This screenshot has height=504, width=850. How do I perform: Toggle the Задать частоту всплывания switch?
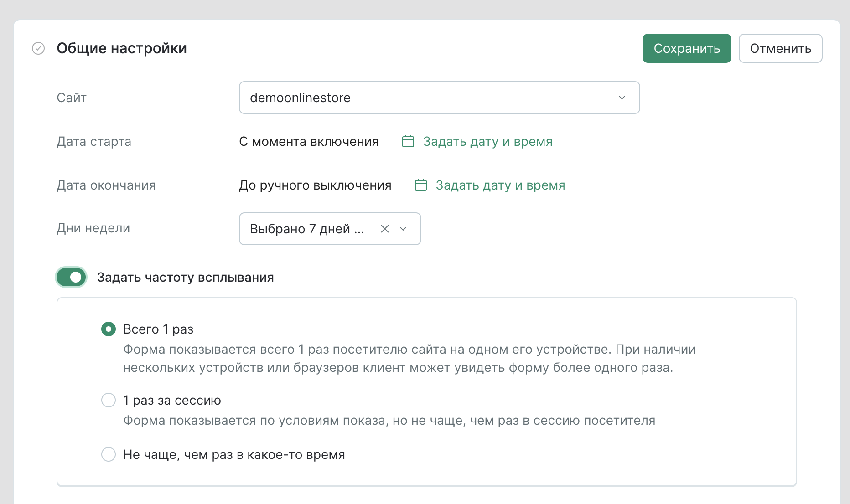pos(71,277)
